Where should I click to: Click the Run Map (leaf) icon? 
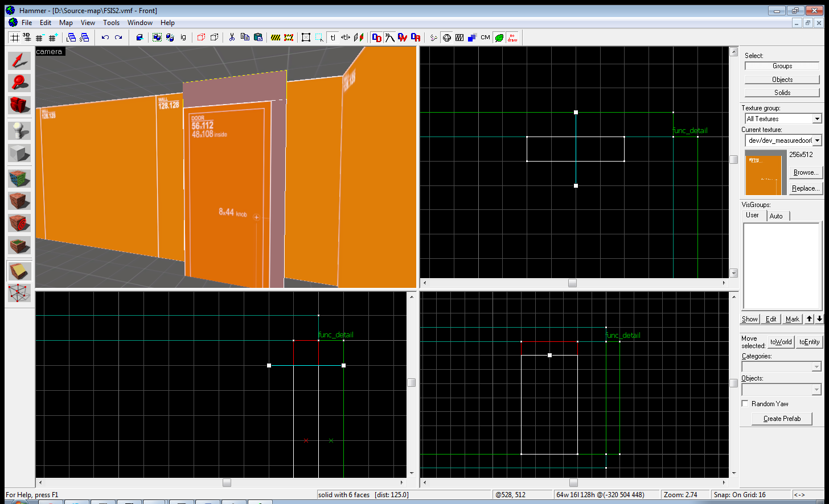click(x=499, y=38)
